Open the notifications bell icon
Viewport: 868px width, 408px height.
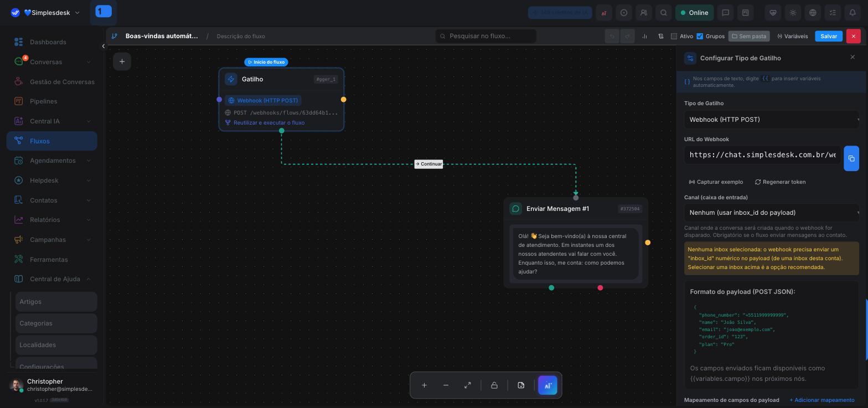coord(852,13)
